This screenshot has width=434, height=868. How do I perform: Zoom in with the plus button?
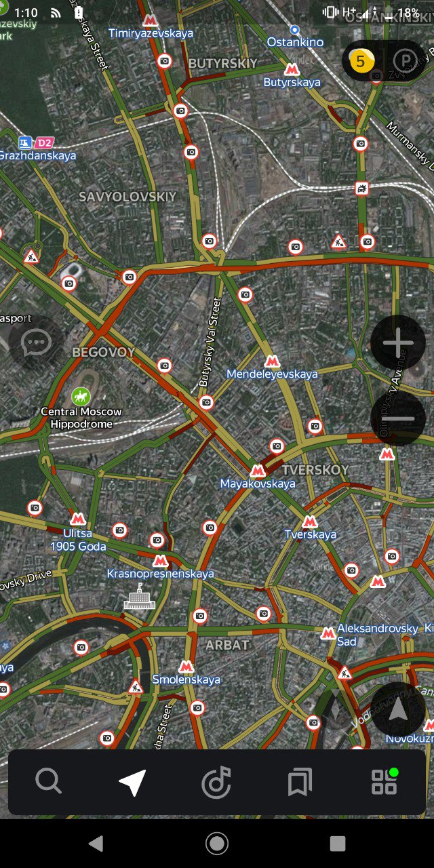[398, 343]
